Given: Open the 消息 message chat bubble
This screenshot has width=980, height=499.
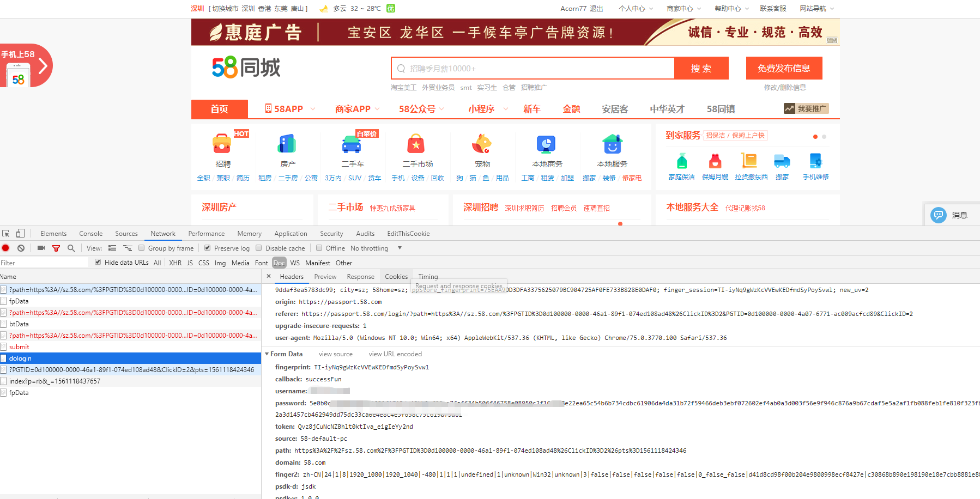Looking at the screenshot, I should click(x=938, y=215).
